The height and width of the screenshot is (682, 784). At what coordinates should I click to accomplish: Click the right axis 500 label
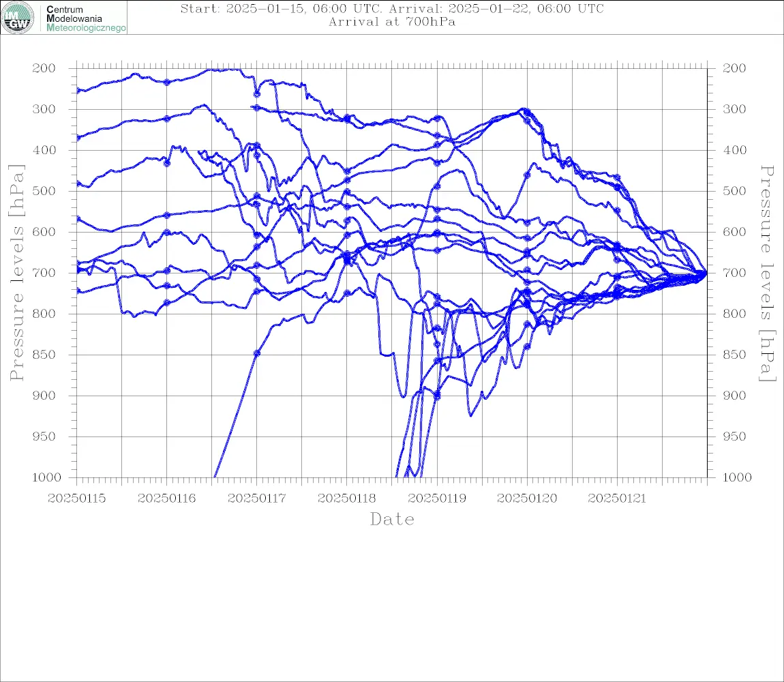point(734,191)
